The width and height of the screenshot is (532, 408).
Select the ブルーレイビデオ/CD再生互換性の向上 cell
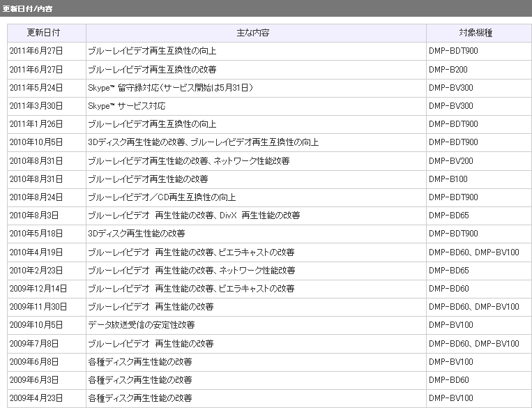coord(256,197)
